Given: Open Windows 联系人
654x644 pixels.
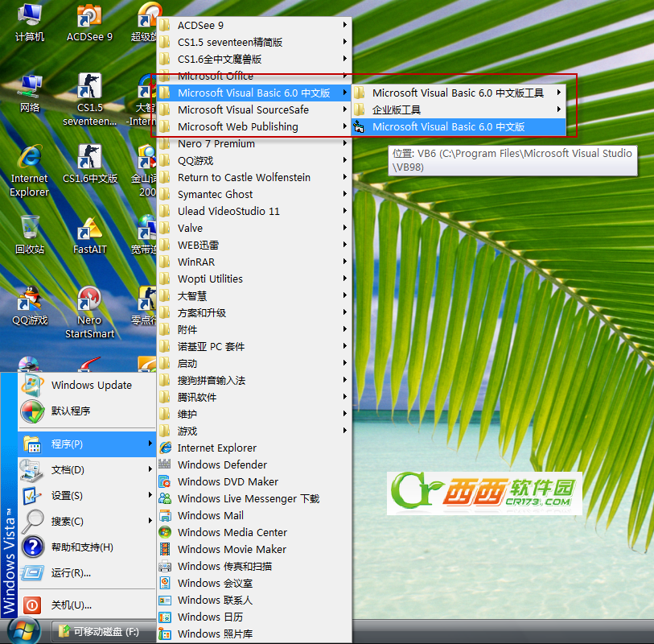Looking at the screenshot, I should [254, 600].
